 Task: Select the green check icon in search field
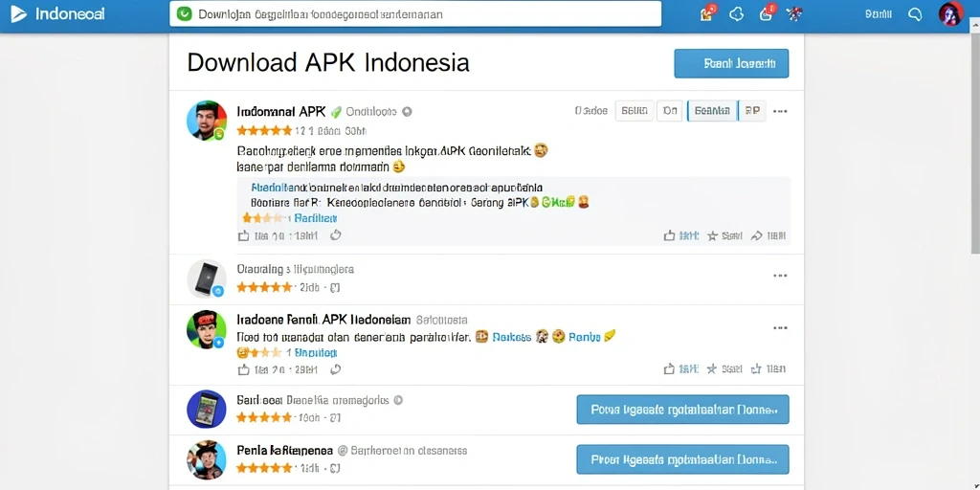[185, 13]
